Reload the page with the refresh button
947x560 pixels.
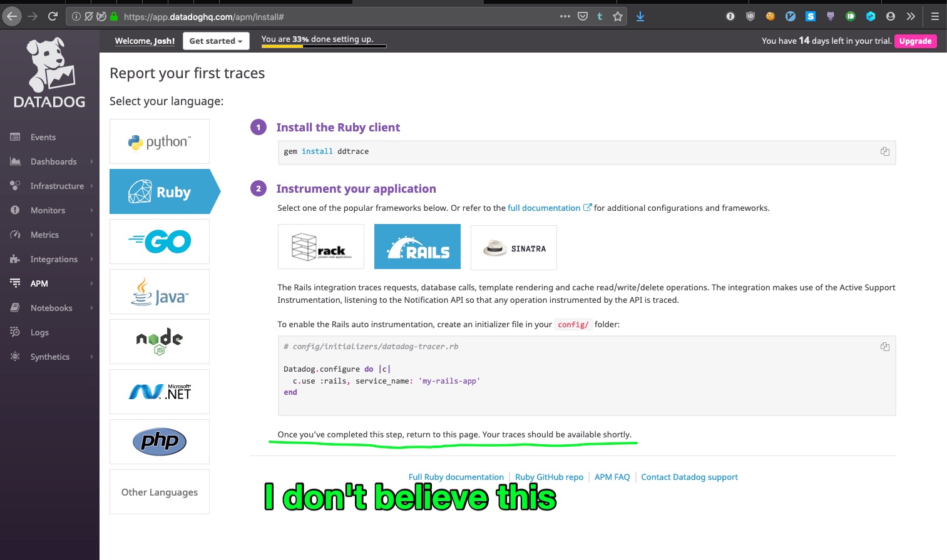[x=53, y=17]
